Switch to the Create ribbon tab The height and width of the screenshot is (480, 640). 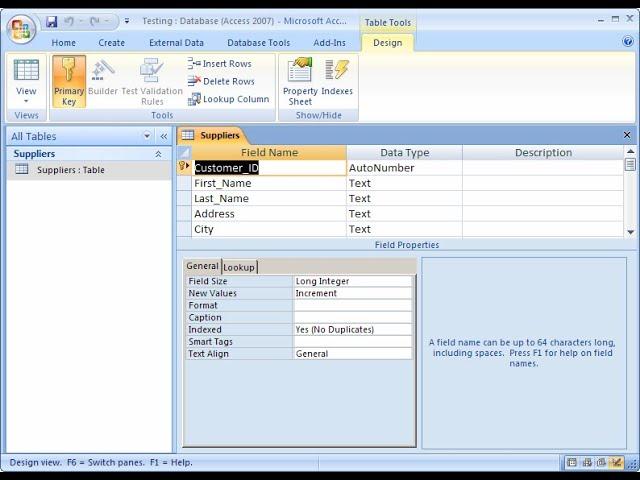pyautogui.click(x=112, y=43)
